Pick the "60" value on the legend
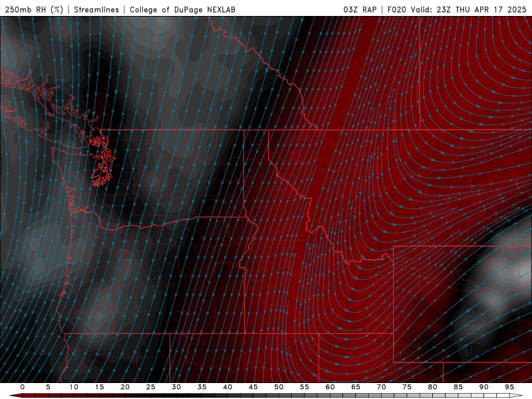Image resolution: width=532 pixels, height=399 pixels. 330,387
